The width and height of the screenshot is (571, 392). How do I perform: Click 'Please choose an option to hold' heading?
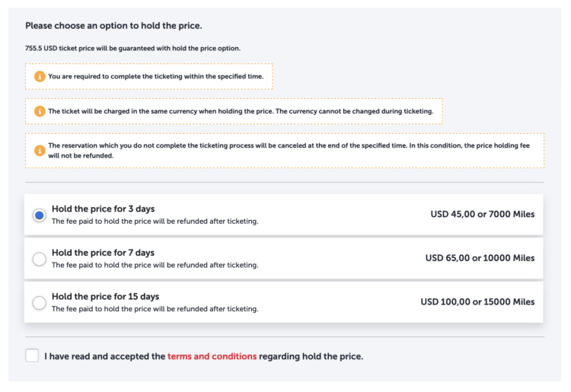[113, 26]
